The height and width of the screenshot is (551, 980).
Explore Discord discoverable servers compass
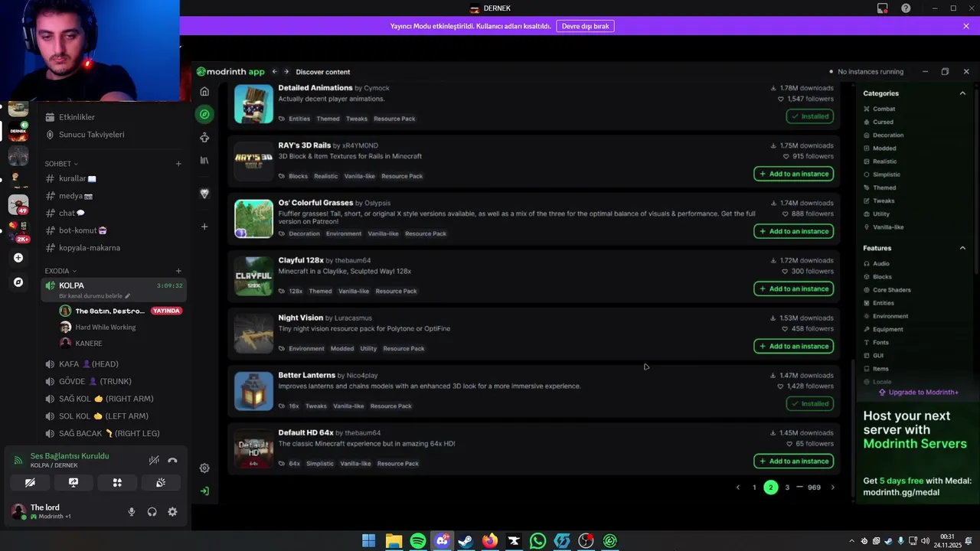click(18, 282)
